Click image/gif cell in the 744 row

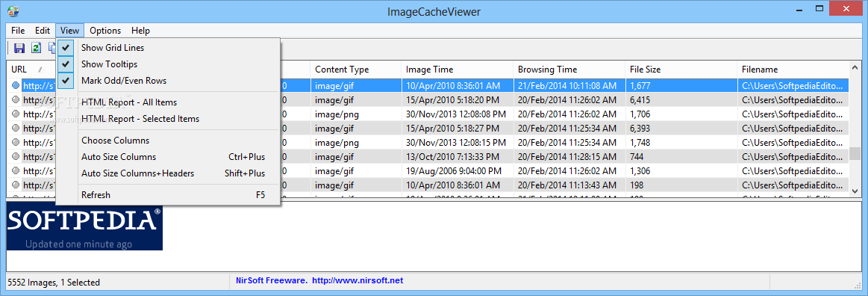click(334, 156)
